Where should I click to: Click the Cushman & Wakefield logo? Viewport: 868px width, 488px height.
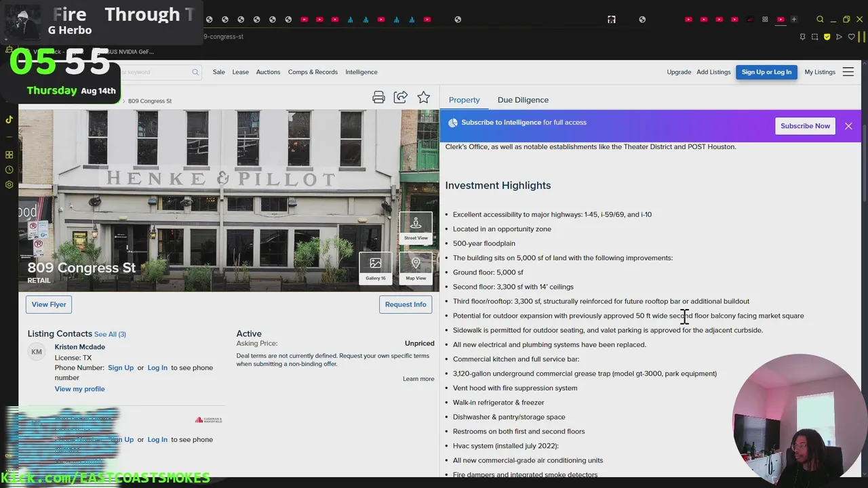tap(208, 420)
